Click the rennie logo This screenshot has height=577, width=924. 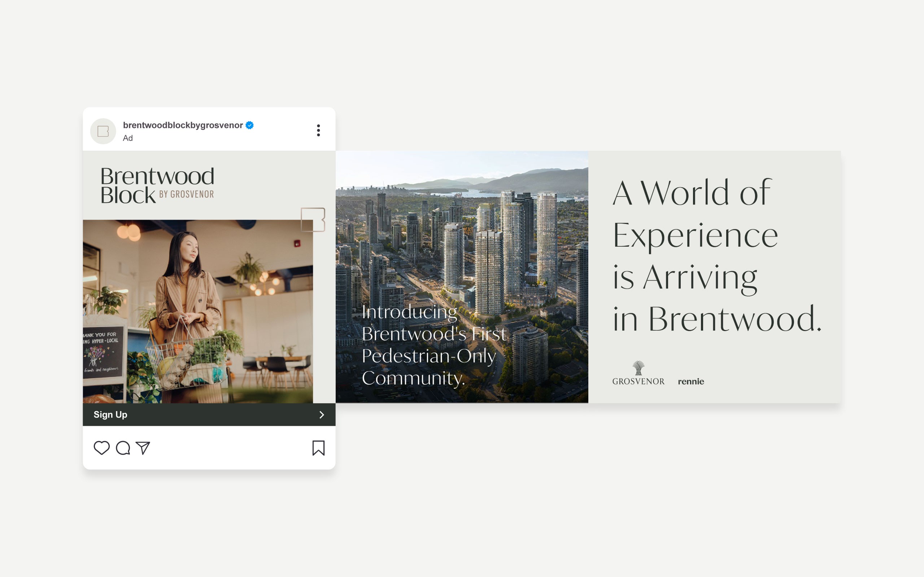tap(691, 381)
